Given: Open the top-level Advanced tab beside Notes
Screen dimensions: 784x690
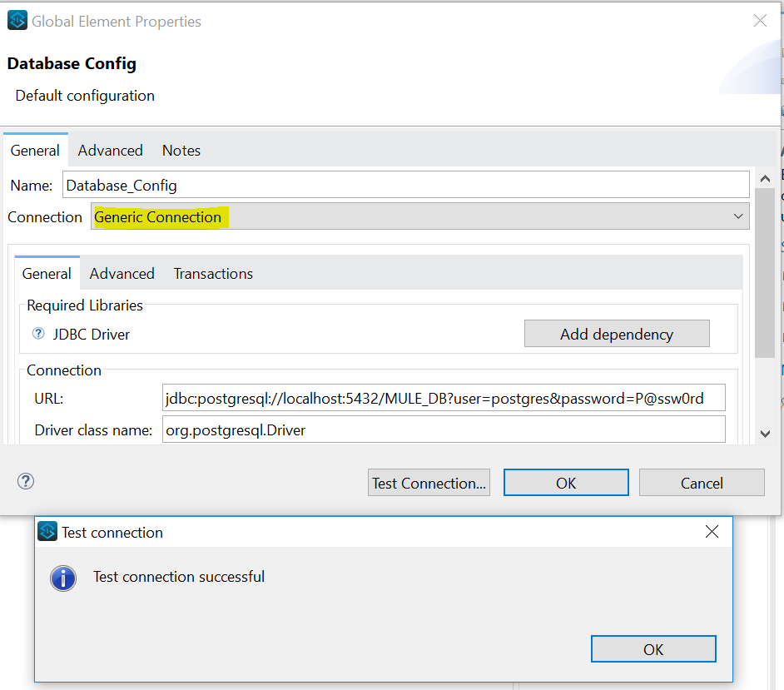Looking at the screenshot, I should point(111,151).
